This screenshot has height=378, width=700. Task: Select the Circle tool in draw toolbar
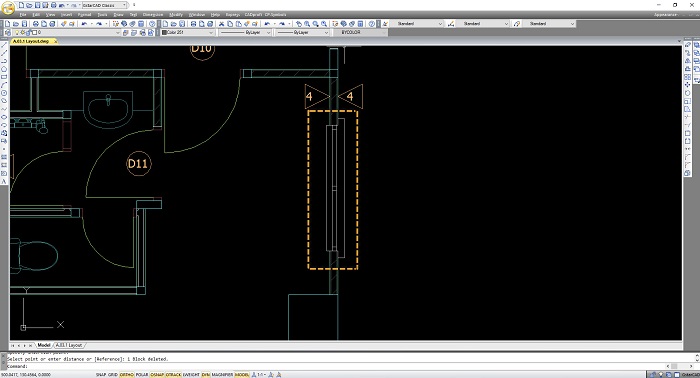4,93
